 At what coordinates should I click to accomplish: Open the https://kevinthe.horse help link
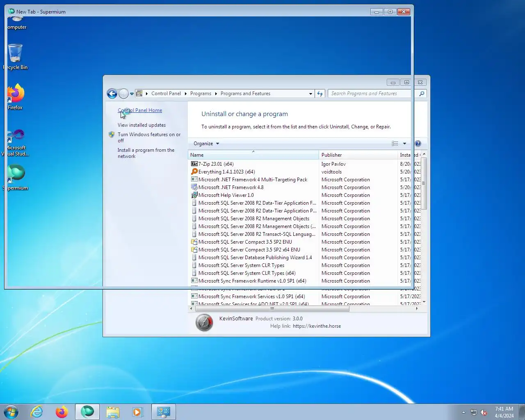pos(317,326)
